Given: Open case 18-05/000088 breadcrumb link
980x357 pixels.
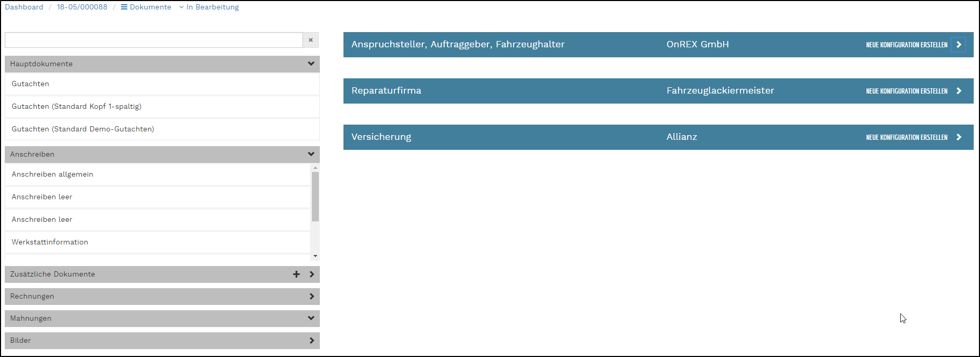Looking at the screenshot, I should point(82,7).
